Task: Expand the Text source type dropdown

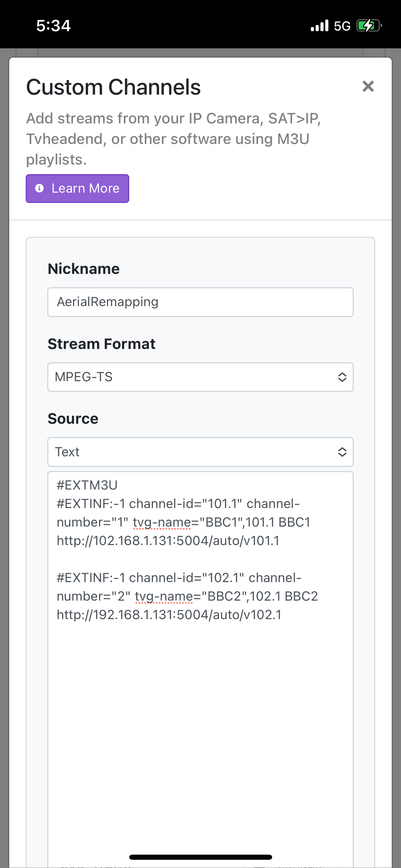Action: pyautogui.click(x=192, y=452)
